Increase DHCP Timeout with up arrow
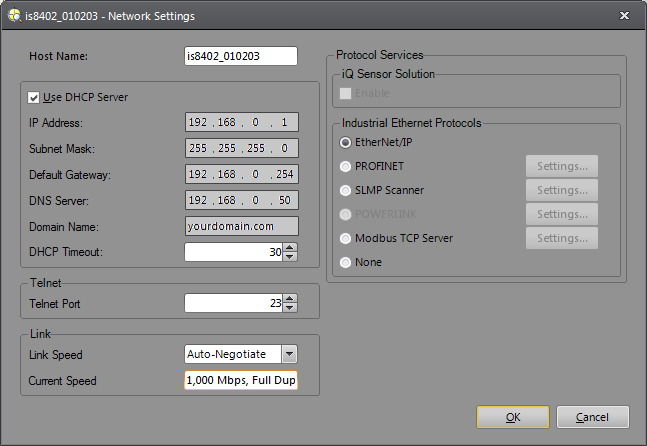 [290, 247]
